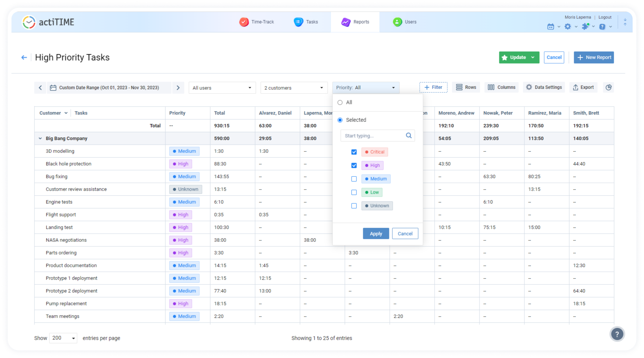Open Data Settings

544,87
